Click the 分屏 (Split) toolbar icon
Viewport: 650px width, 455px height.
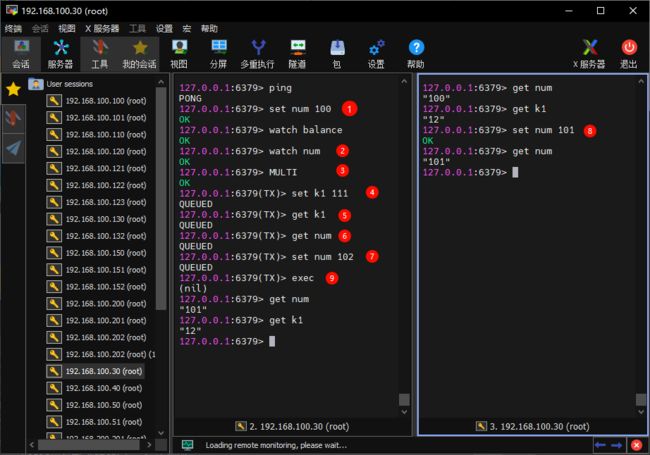coord(218,54)
